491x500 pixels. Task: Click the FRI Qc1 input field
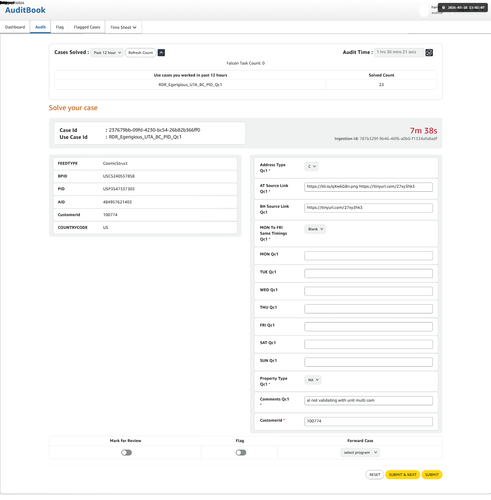point(368,326)
